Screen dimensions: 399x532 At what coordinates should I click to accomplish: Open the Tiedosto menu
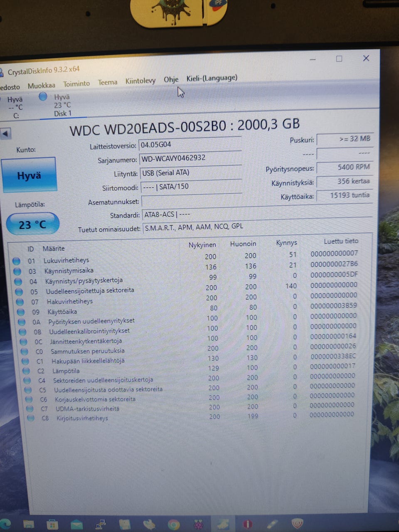tap(10, 87)
